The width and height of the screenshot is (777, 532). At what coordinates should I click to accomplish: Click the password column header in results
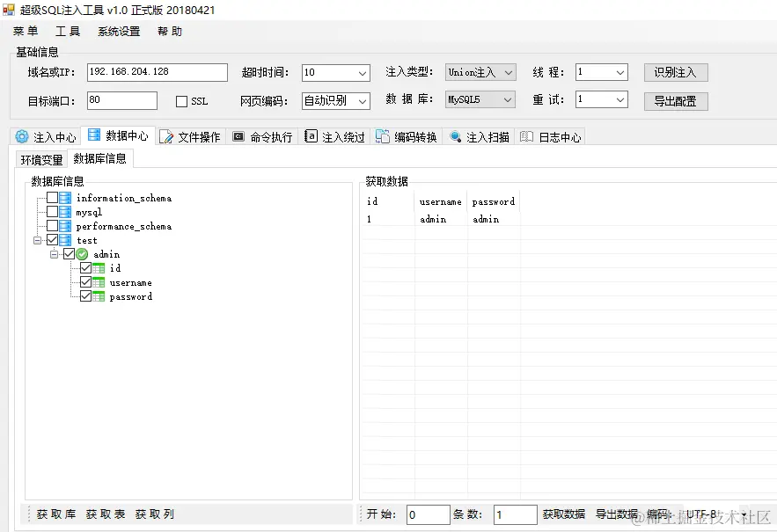[x=494, y=201]
